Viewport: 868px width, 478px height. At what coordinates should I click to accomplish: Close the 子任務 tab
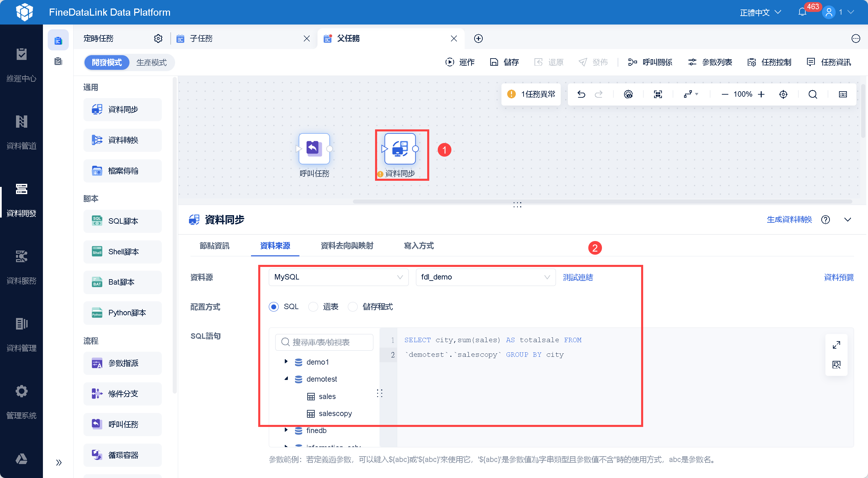(x=307, y=38)
